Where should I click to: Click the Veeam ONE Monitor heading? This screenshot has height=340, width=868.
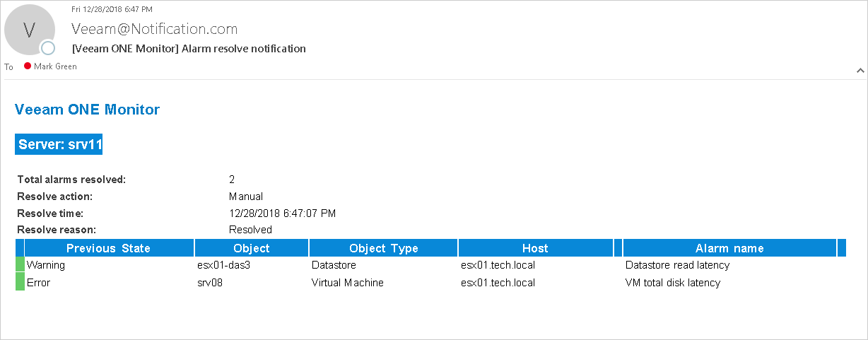[x=88, y=110]
